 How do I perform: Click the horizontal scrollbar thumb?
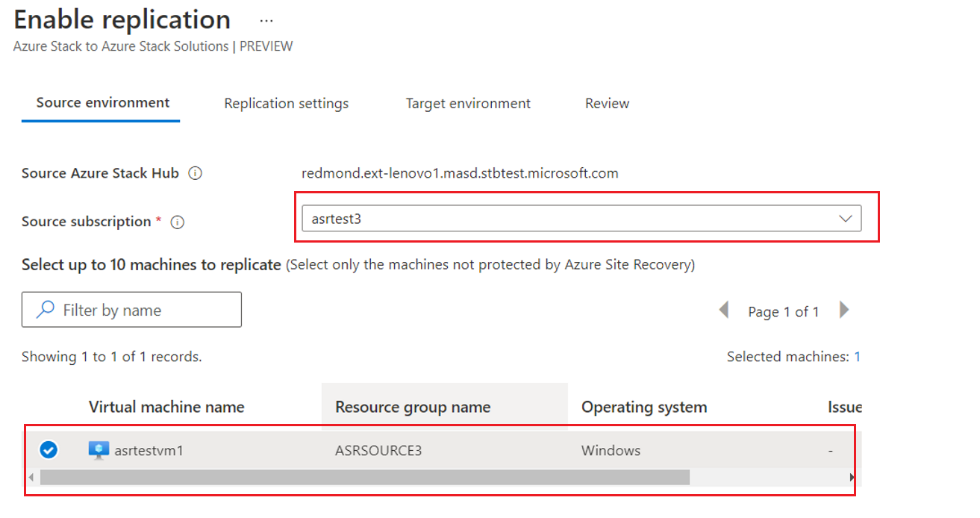(365, 477)
